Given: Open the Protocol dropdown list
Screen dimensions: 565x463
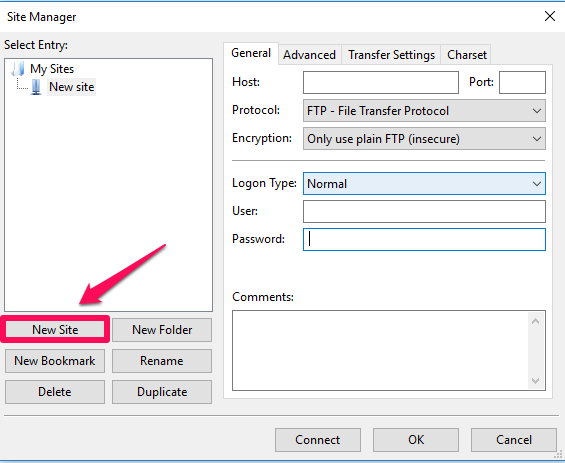Looking at the screenshot, I should tap(424, 111).
